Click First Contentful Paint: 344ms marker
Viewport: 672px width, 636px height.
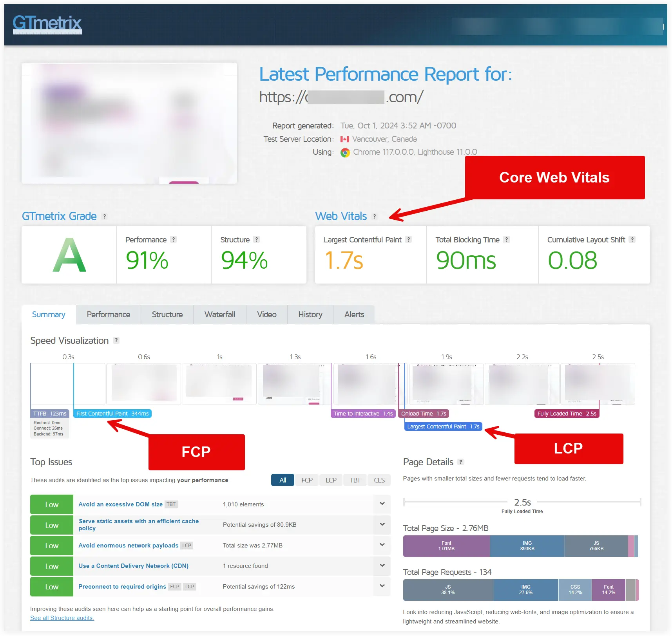click(112, 414)
